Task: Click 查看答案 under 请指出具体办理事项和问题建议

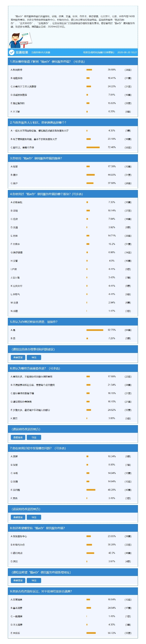Action: pos(18,357)
